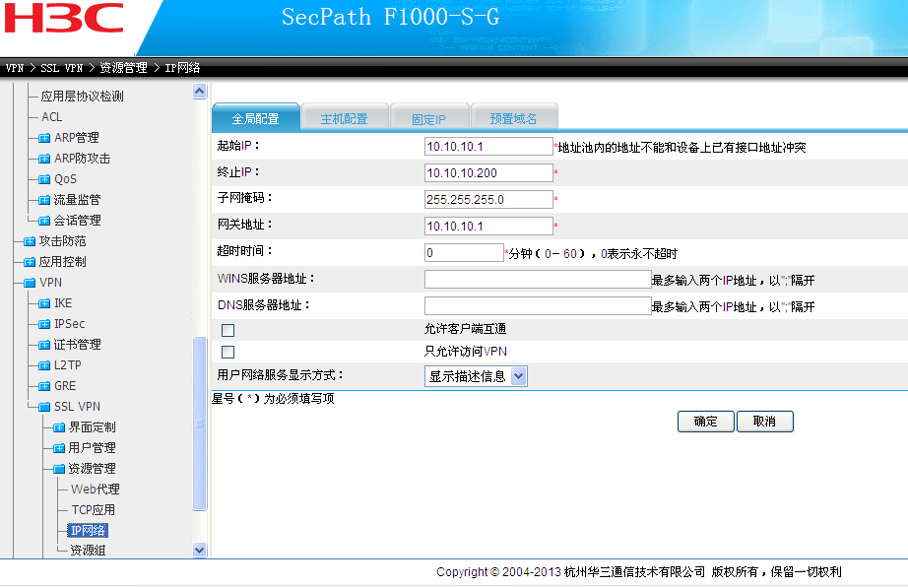Expand the ARP防攻击 folder icon
The image size is (908, 588).
(44, 159)
